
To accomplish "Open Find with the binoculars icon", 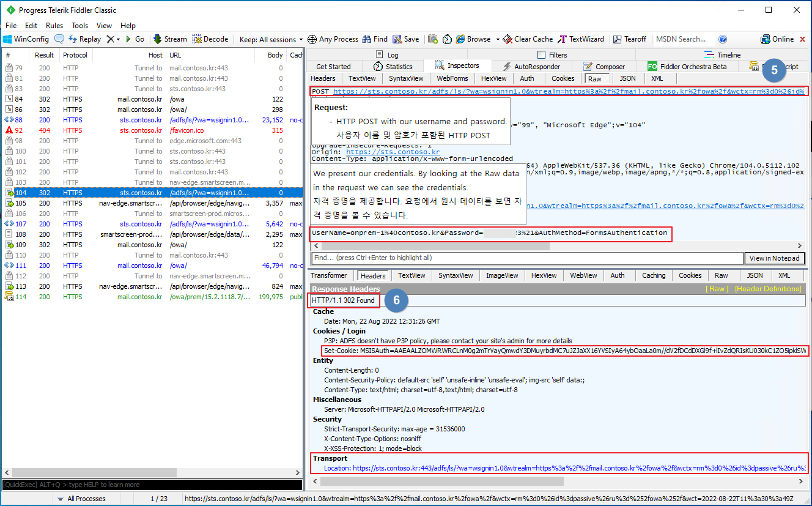I will pos(375,39).
